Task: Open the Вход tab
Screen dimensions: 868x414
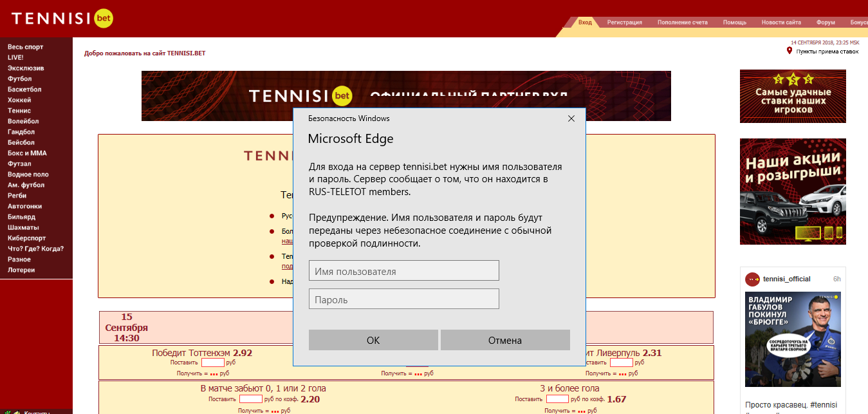Action: (x=585, y=23)
